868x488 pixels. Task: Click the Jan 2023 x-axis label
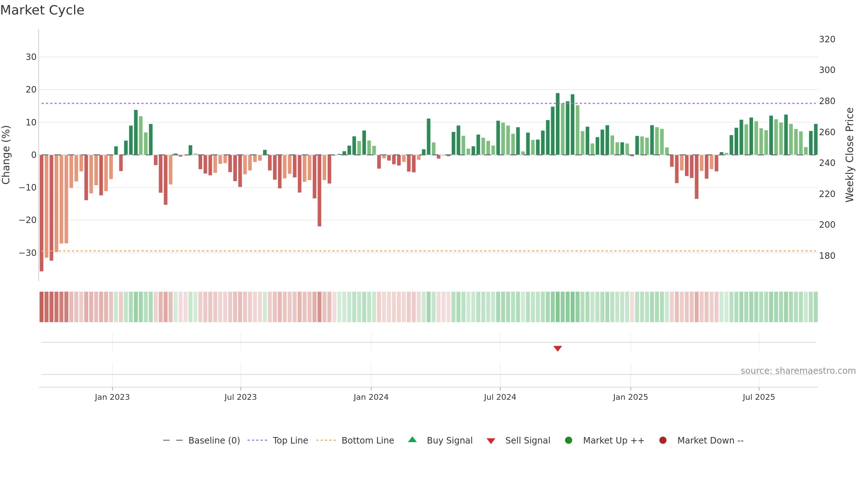click(x=112, y=397)
